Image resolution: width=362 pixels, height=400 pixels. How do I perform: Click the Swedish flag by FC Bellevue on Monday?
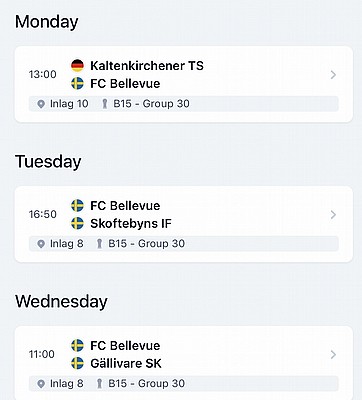pyautogui.click(x=77, y=83)
